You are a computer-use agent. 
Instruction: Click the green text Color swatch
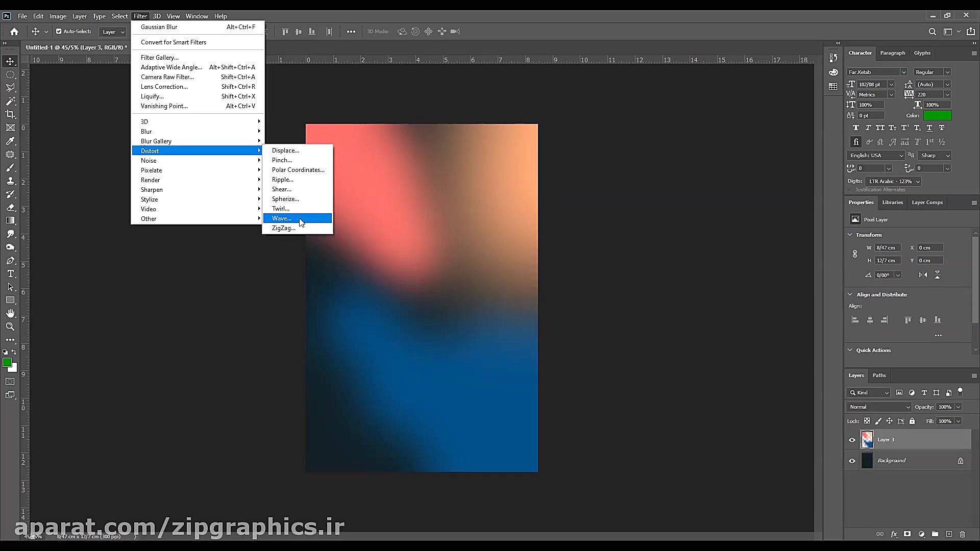pos(937,116)
